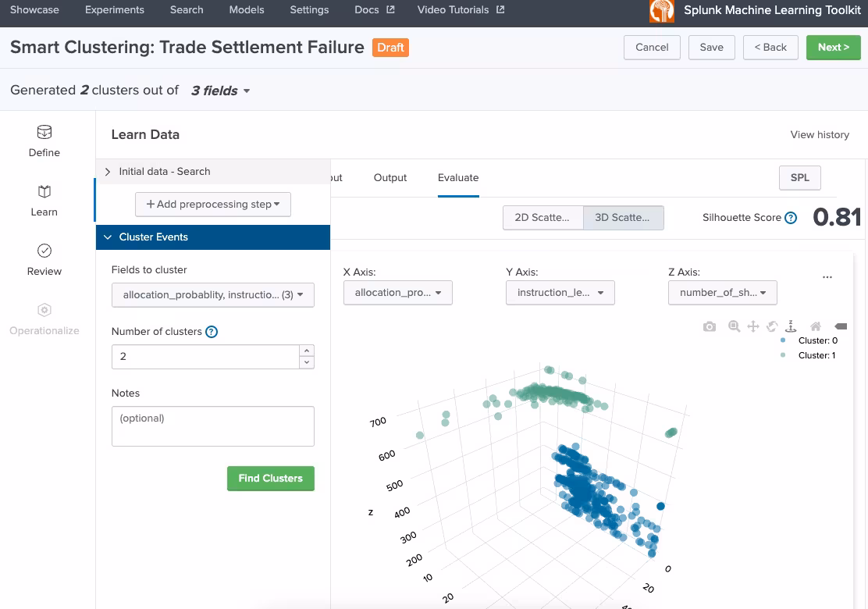Go to the Define step in the sidebar

click(x=44, y=141)
